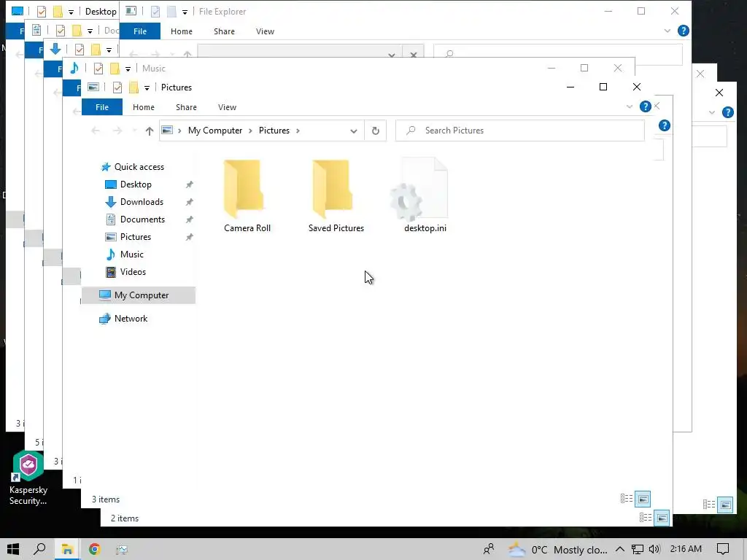Screen dimensions: 747x560
Task: Open Kaspersky Security desktop shortcut
Action: 28,478
